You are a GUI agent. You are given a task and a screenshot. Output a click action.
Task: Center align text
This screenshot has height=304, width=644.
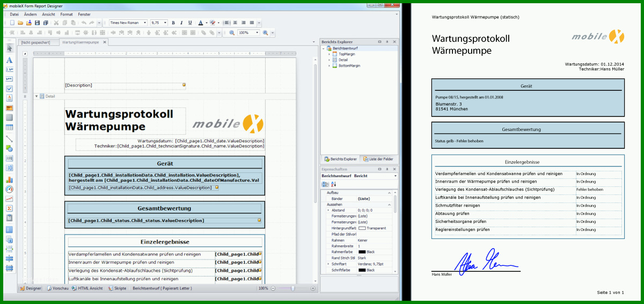tap(235, 23)
